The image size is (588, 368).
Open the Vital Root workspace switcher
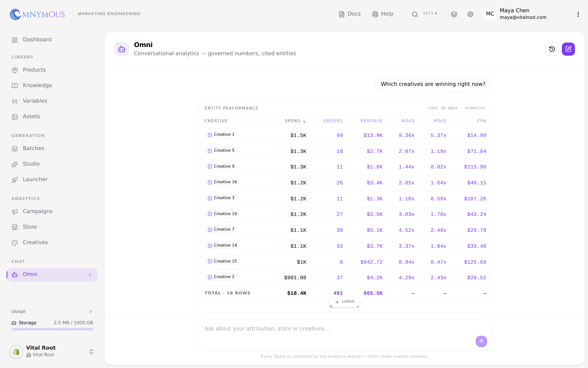click(x=52, y=351)
